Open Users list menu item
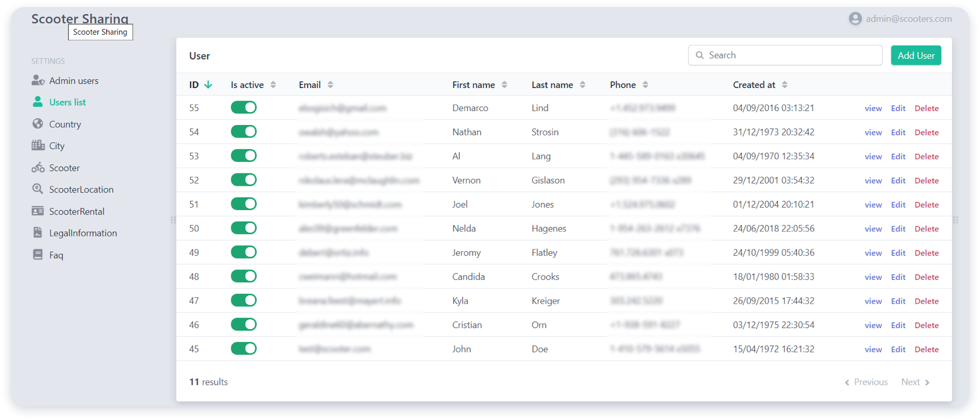Viewport: 980px width, 420px height. [67, 102]
